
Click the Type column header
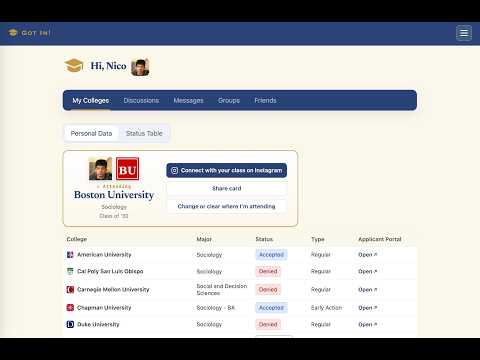point(318,239)
